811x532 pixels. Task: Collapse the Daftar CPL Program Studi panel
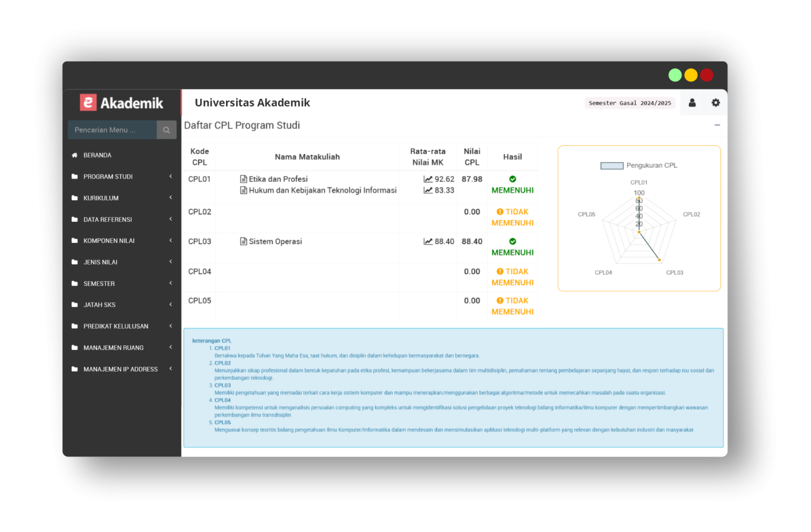(717, 125)
